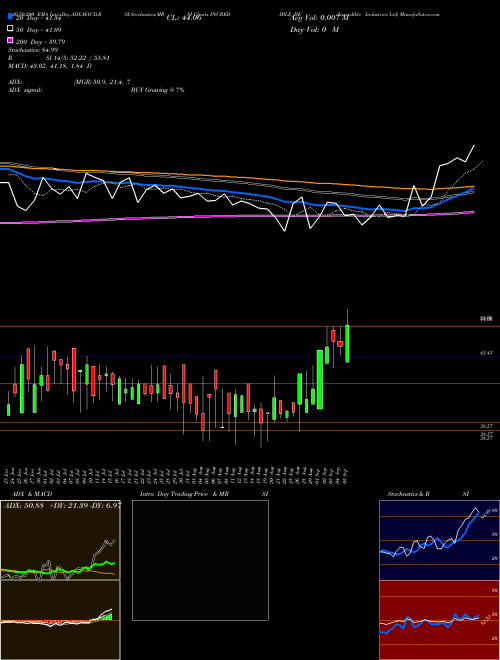
Task: Click the ADX sub-chart with green line
Action: tap(60, 540)
